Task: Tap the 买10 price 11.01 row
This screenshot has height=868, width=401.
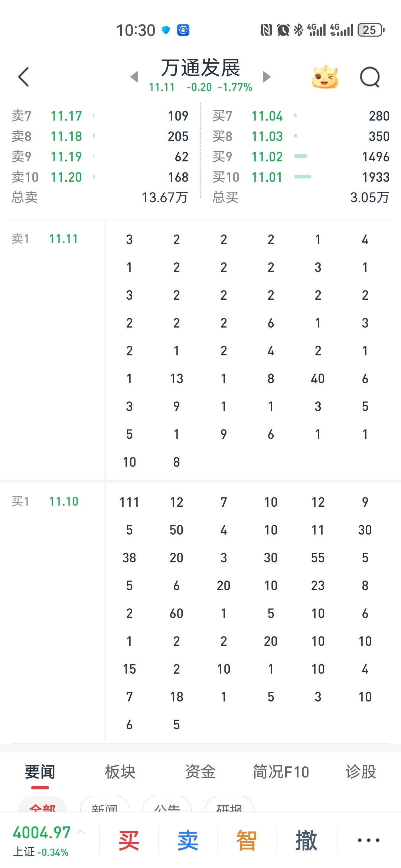Action: coord(301,177)
